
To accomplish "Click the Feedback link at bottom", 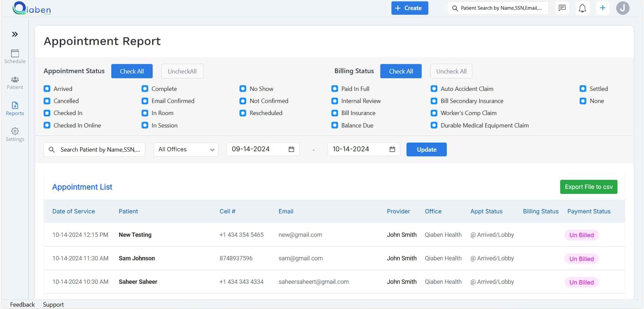I will pyautogui.click(x=22, y=304).
